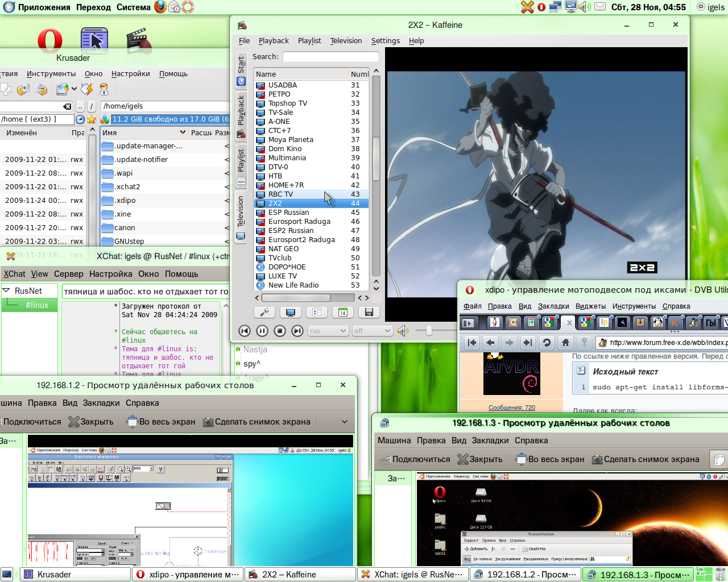Viewport: 728px width, 582px height.
Task: Open Kaffeine configure wrench button
Action: (x=264, y=312)
